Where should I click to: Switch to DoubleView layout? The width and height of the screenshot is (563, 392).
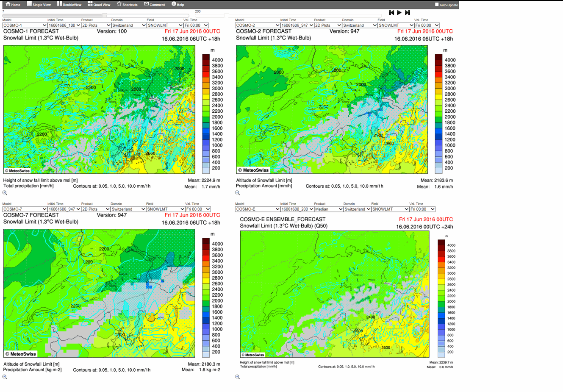tap(69, 4)
